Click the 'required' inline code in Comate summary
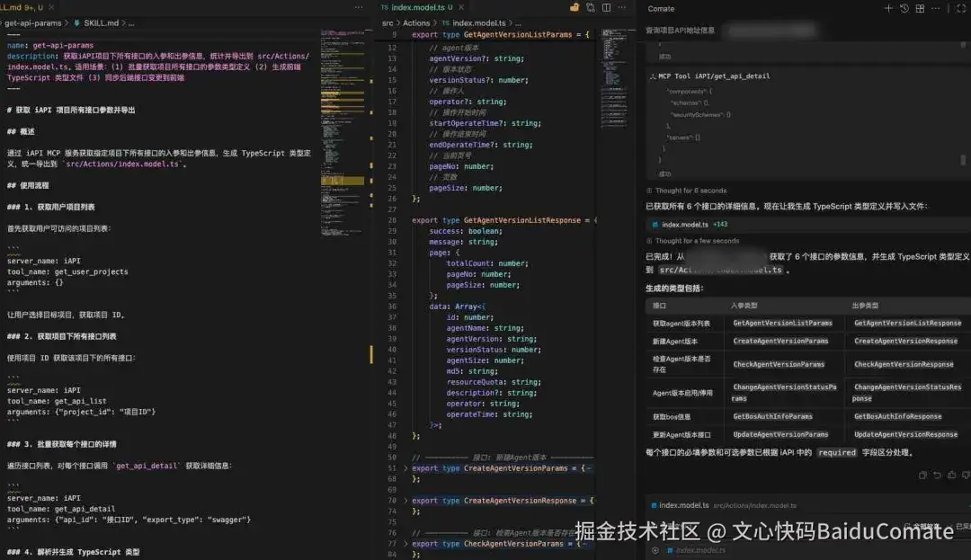Screen dimensions: 971x560 837,452
